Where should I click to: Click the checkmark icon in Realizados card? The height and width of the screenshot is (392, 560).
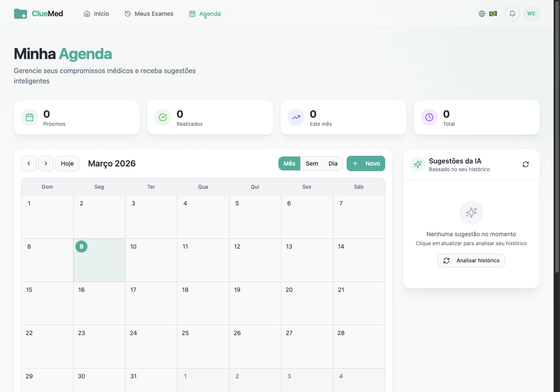163,117
